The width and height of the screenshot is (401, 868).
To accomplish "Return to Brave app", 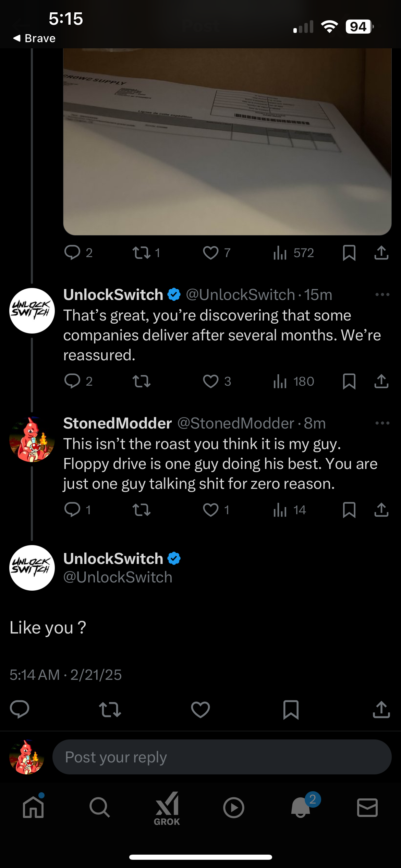I will click(34, 38).
